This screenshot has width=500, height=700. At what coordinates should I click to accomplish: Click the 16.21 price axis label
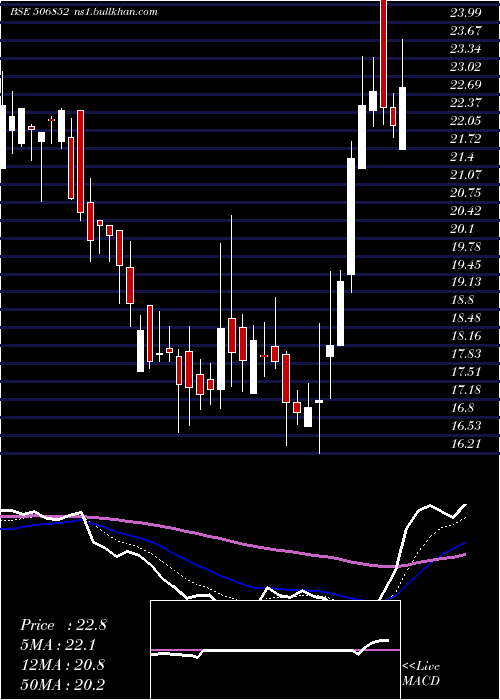tap(466, 444)
